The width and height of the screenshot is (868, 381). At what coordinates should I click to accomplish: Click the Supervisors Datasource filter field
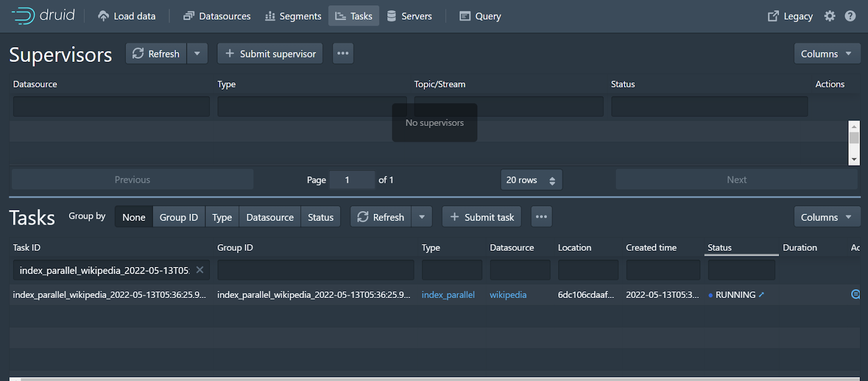[x=111, y=107]
